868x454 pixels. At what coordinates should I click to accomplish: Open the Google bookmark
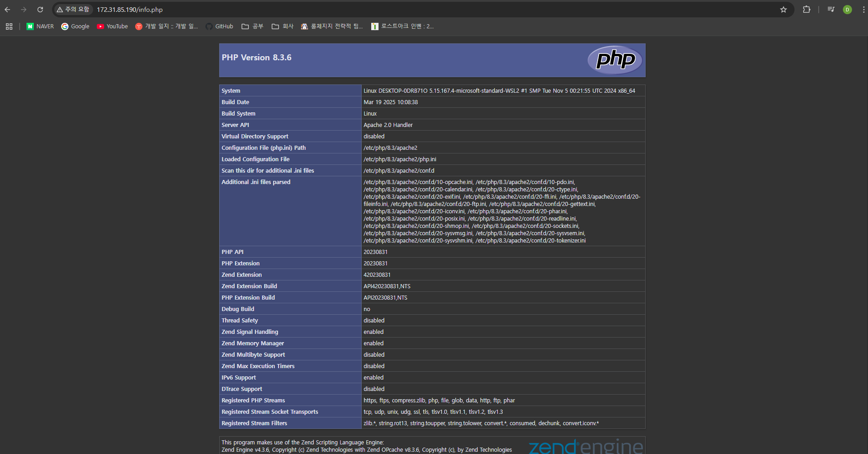tap(75, 26)
